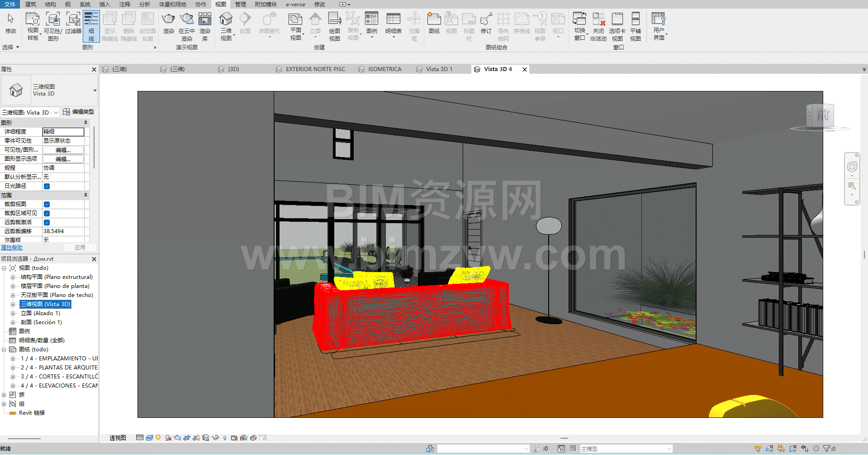Click the navigation wheel on navigation bar
Viewport: 868px width, 455px height.
tap(852, 167)
